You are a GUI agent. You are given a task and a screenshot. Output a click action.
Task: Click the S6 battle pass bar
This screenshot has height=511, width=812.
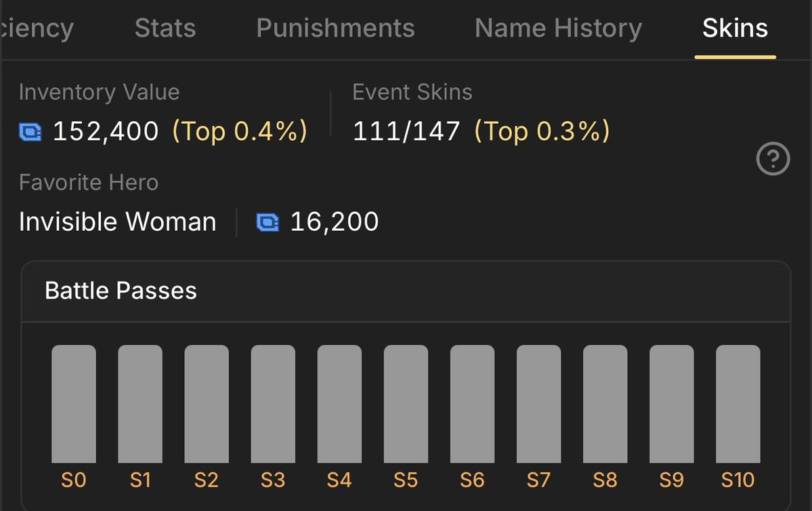pyautogui.click(x=472, y=404)
